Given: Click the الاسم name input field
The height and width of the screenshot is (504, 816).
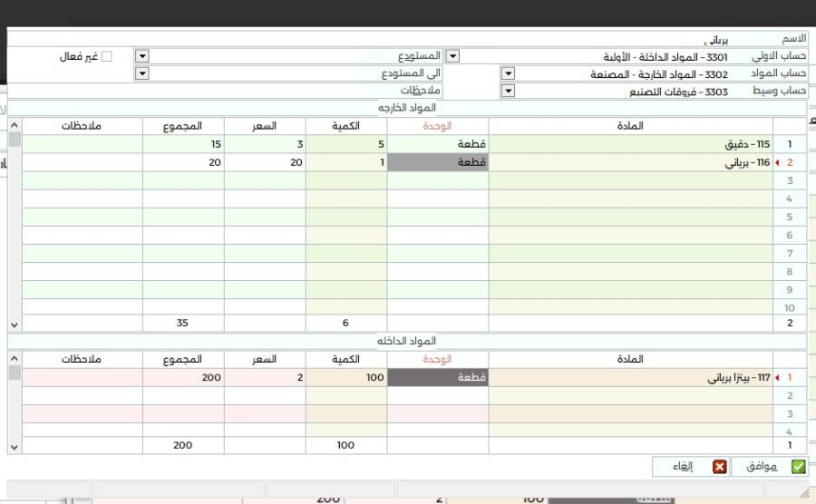Looking at the screenshot, I should [368, 39].
